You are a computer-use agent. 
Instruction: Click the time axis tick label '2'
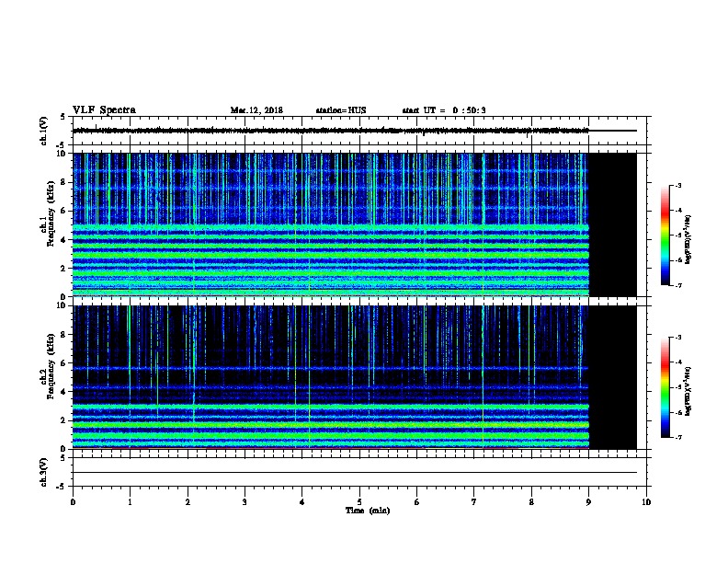click(x=188, y=502)
